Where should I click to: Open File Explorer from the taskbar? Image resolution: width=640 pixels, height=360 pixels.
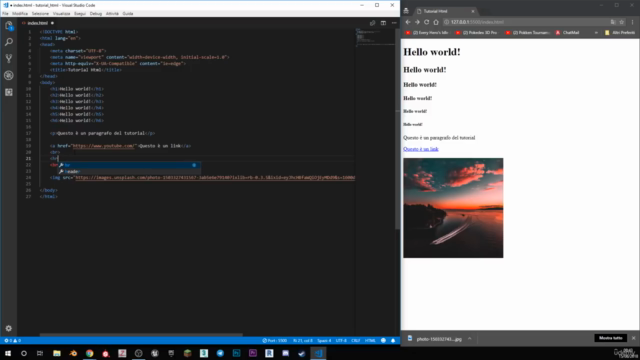point(57,353)
